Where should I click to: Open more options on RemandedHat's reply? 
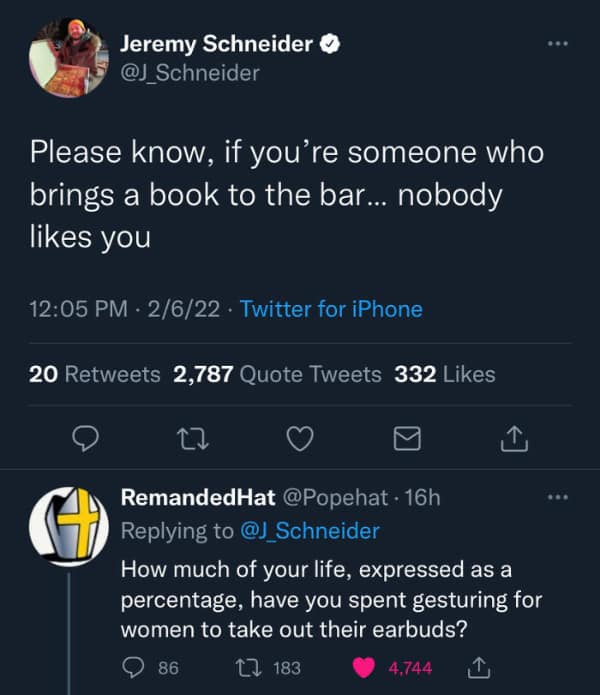557,497
